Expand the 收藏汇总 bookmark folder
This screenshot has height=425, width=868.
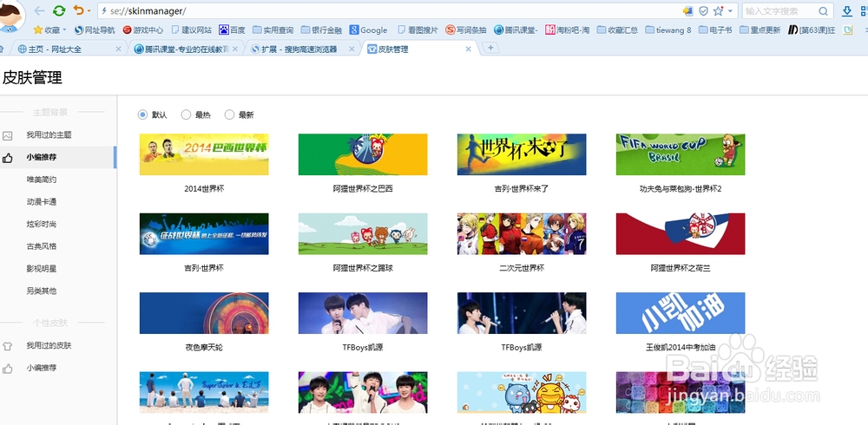pyautogui.click(x=617, y=29)
